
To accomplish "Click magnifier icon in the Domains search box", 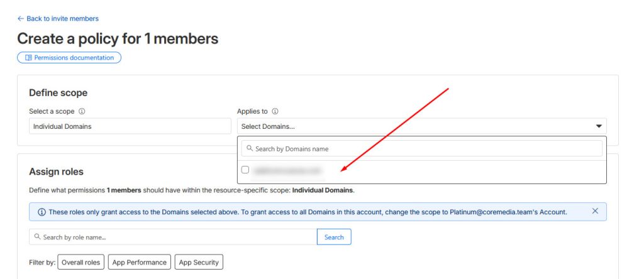I will pyautogui.click(x=250, y=149).
